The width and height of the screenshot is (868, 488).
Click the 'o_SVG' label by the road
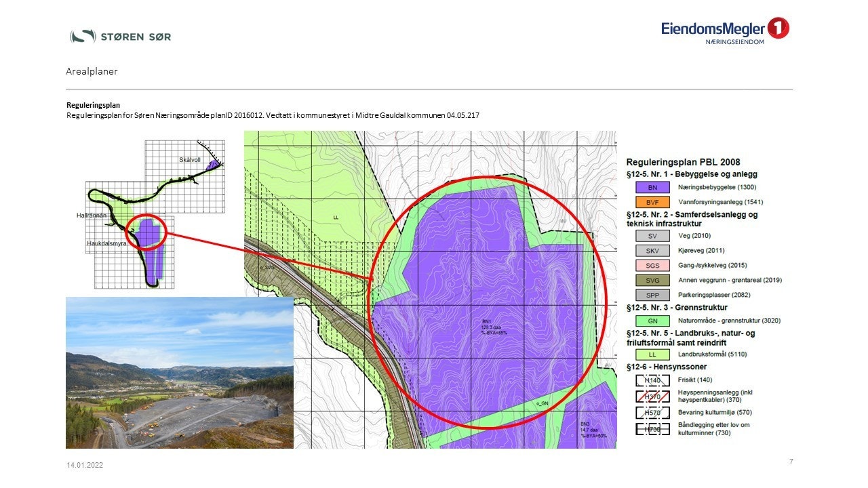coord(269,268)
